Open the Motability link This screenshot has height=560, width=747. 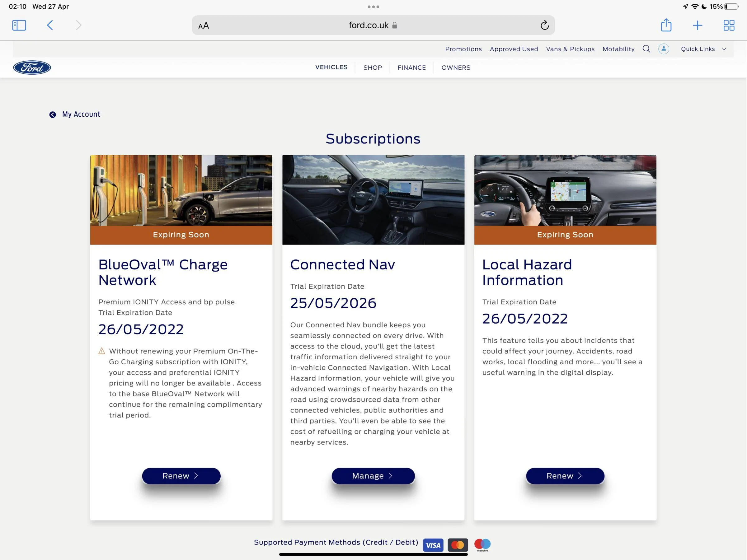click(x=618, y=49)
